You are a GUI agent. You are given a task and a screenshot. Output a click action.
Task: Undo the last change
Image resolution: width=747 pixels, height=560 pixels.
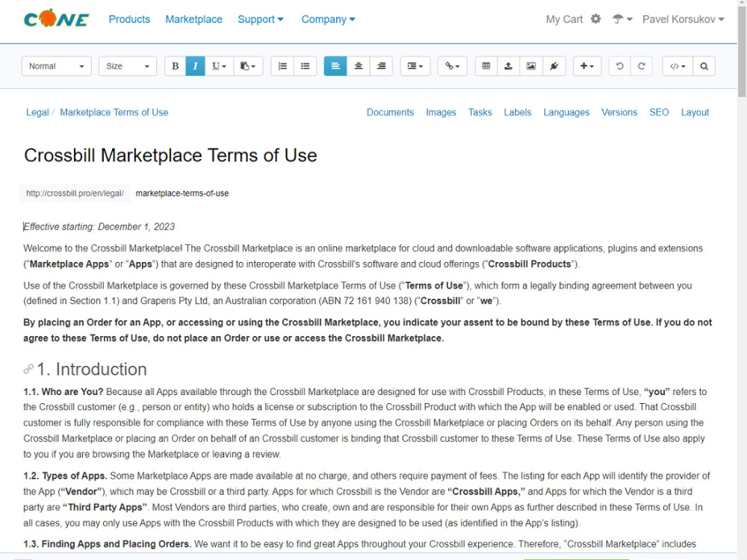[619, 66]
